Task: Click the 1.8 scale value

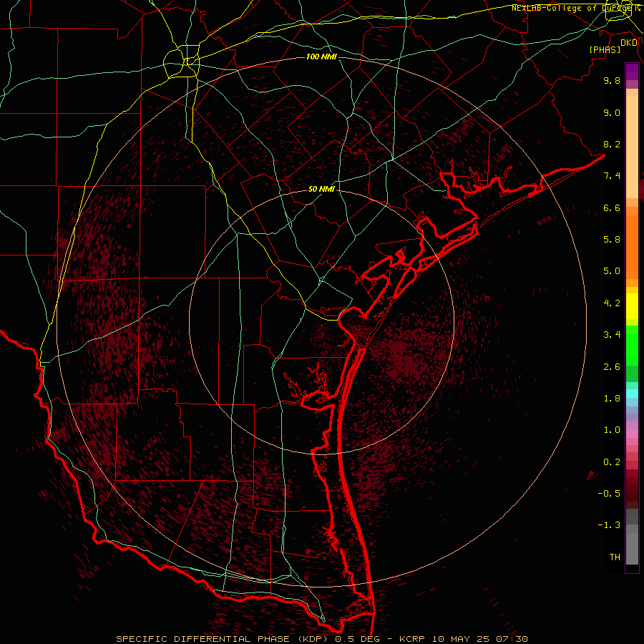Action: click(612, 399)
